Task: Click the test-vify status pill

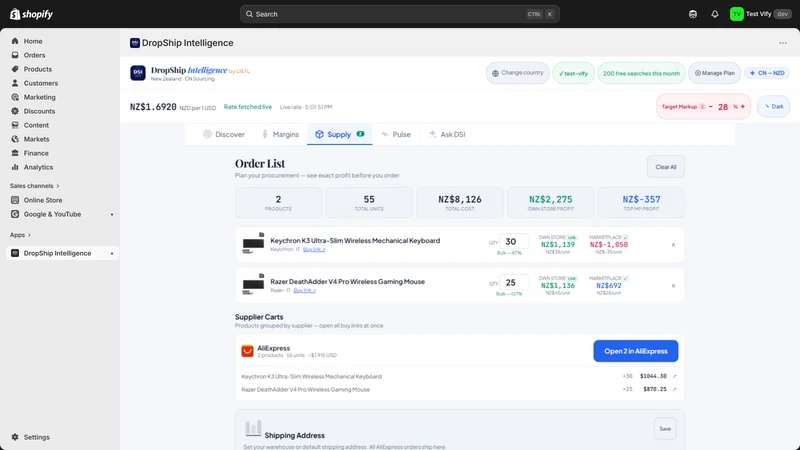Action: tap(573, 73)
